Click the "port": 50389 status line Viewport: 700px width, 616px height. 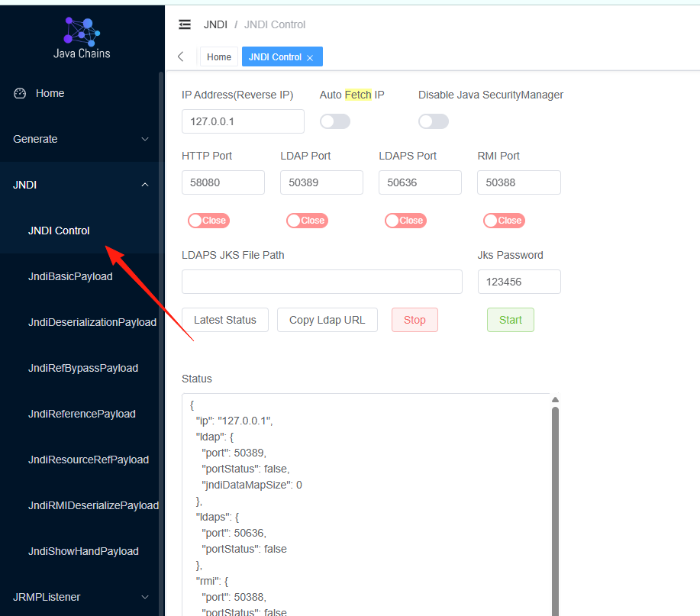click(234, 453)
